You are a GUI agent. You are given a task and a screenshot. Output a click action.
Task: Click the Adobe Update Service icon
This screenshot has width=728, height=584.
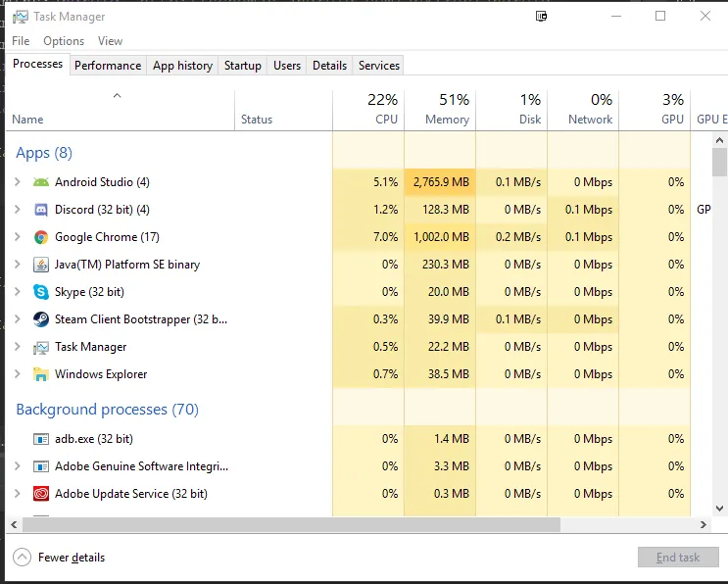41,494
